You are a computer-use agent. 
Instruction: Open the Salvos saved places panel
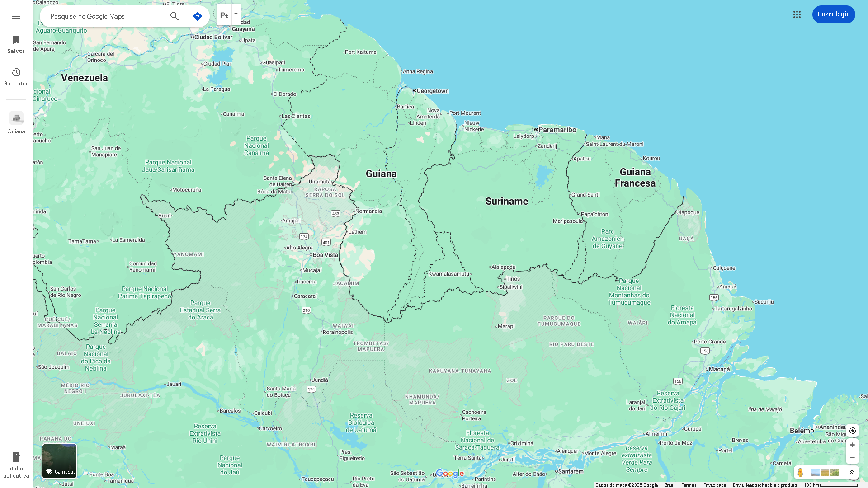16,44
